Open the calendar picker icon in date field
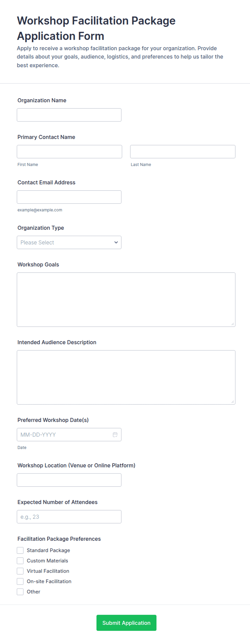Image resolution: width=250 pixels, height=644 pixels. point(115,434)
